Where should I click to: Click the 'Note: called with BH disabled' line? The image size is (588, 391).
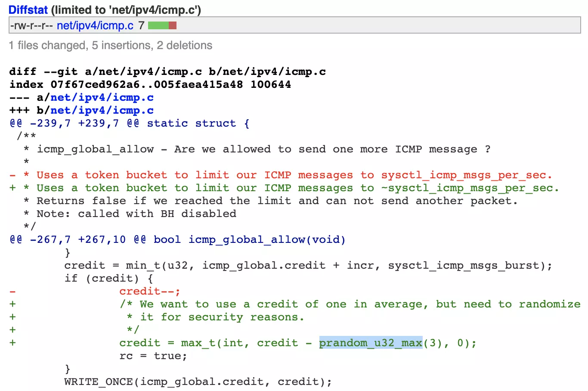[x=130, y=214]
